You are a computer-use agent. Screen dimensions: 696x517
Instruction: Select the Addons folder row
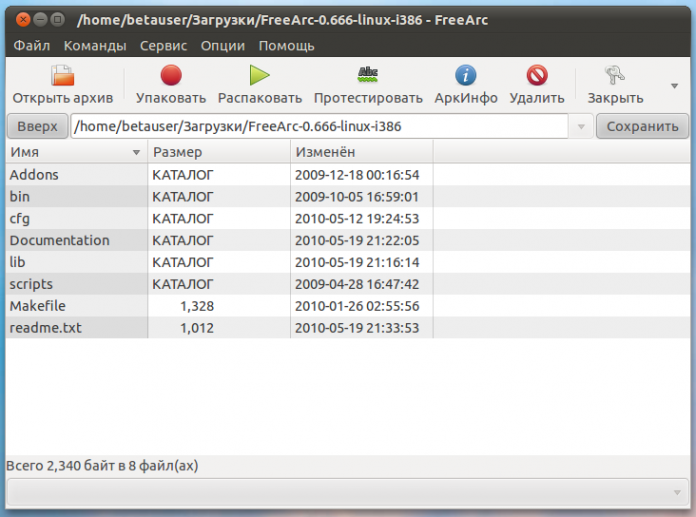click(x=348, y=175)
